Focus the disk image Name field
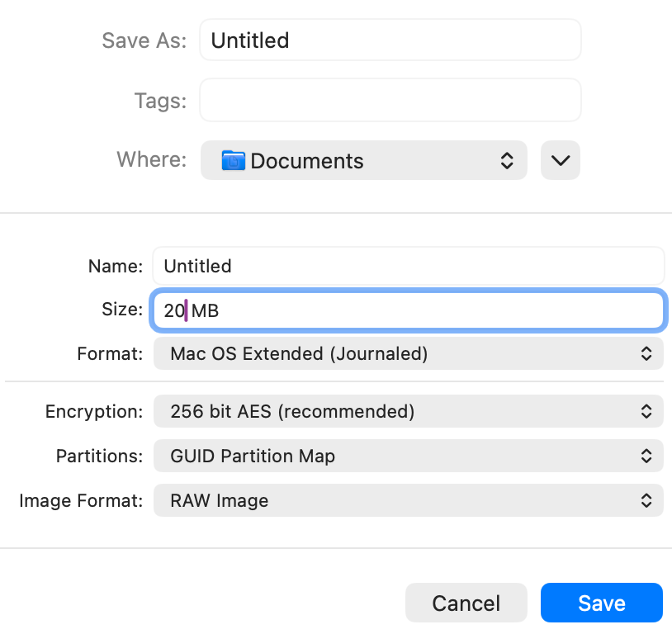Image resolution: width=672 pixels, height=634 pixels. (x=408, y=266)
